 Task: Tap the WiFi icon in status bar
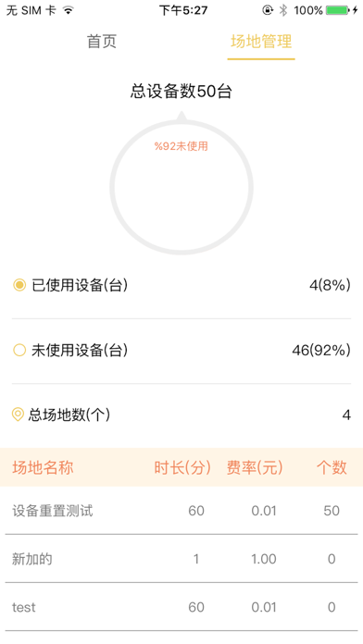tap(69, 10)
